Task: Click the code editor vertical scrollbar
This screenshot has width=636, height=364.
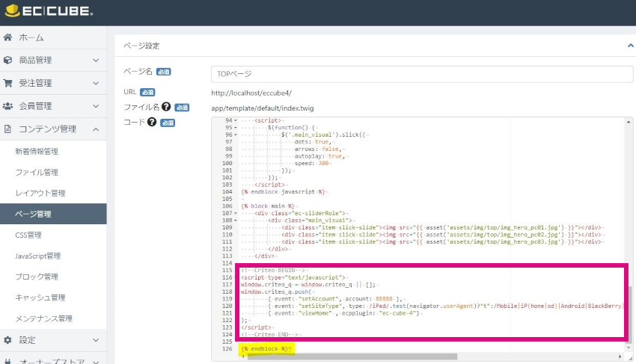Action: coord(629,316)
